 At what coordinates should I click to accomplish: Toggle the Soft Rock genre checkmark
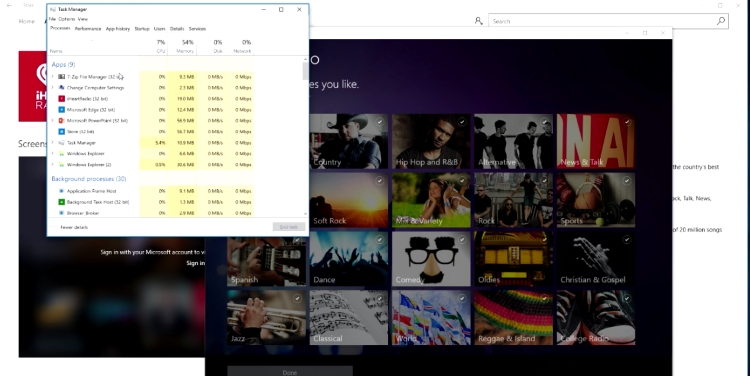click(380, 181)
